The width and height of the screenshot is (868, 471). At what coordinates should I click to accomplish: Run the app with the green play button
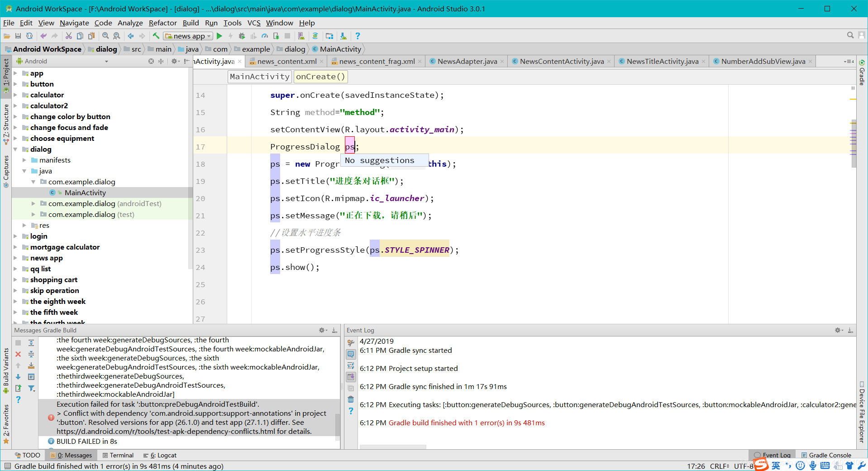(x=219, y=36)
